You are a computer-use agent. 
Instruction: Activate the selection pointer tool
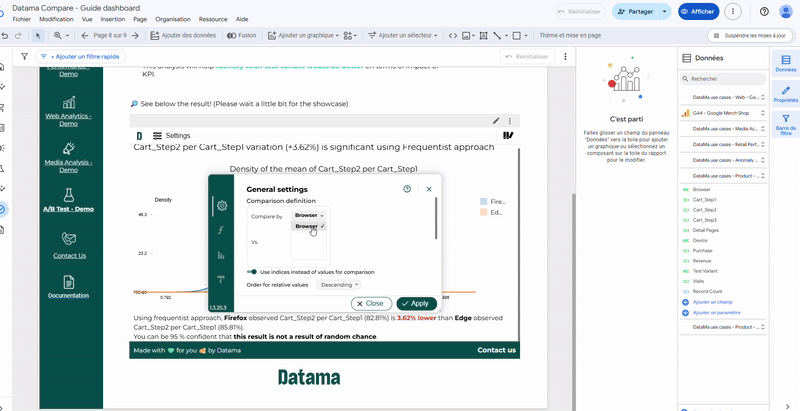tap(38, 36)
